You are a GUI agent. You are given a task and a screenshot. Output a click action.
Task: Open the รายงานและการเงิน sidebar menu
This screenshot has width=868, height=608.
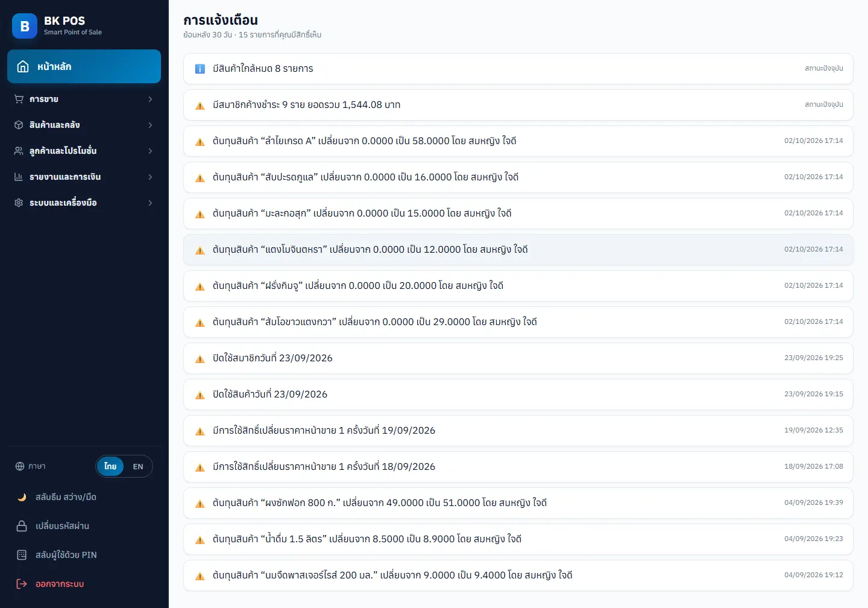click(84, 177)
